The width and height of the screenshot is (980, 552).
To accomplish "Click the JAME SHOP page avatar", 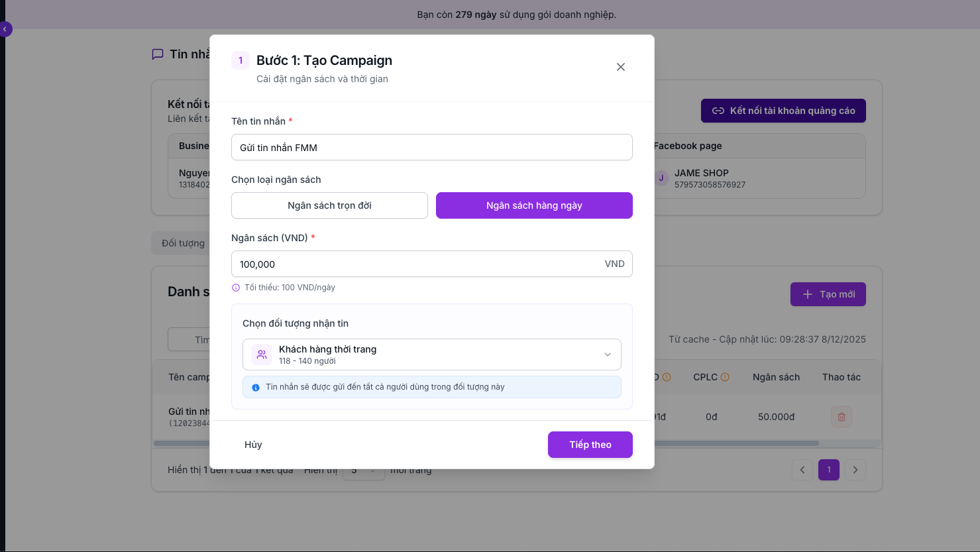I will (661, 178).
